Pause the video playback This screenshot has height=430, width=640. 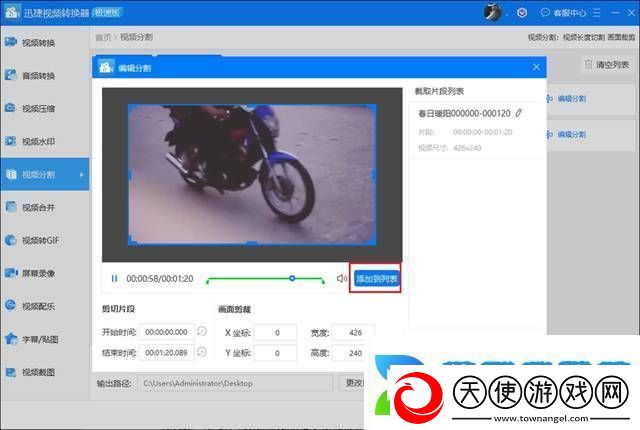coord(114,279)
